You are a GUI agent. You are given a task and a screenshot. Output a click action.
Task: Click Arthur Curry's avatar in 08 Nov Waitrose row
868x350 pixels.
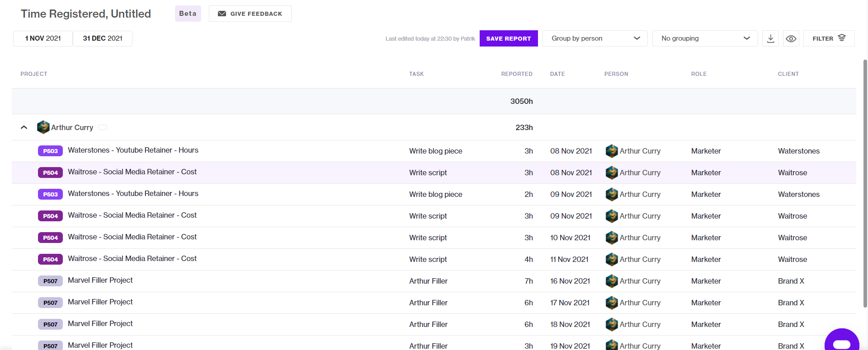(612, 173)
